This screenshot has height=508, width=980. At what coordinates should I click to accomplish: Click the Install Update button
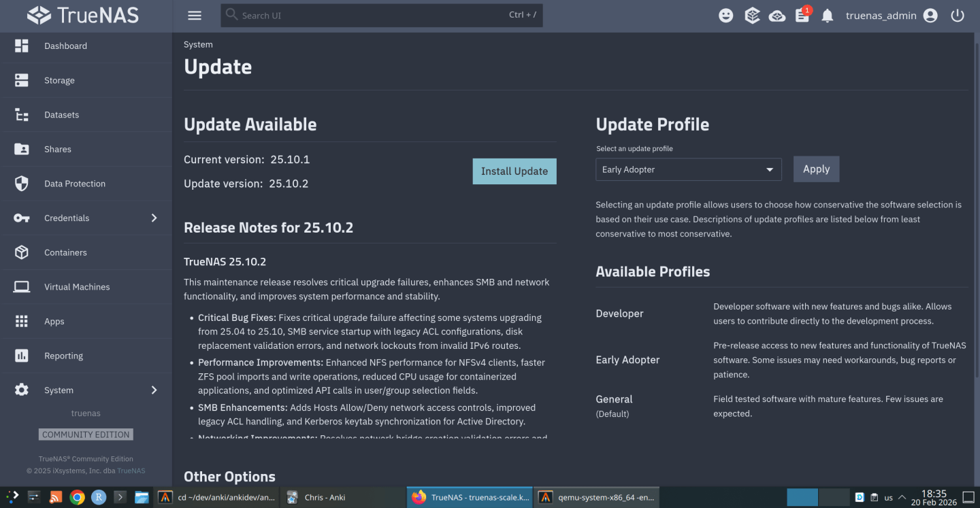point(514,171)
